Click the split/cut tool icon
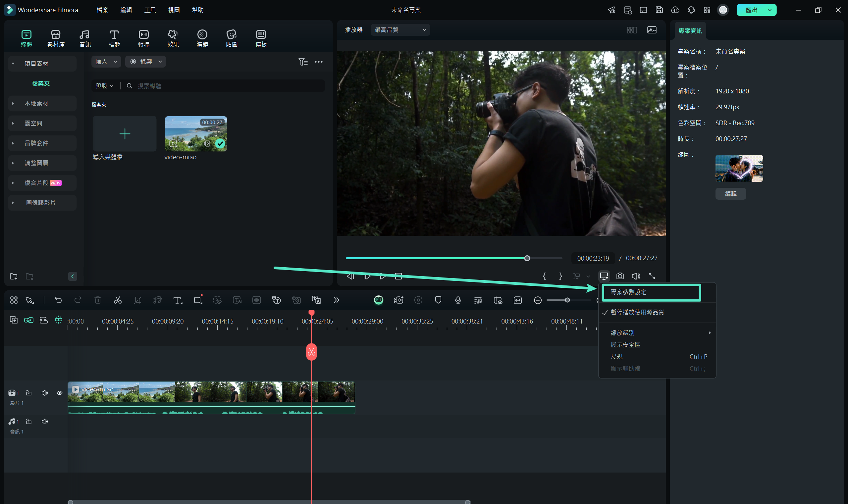Image resolution: width=848 pixels, height=504 pixels. pyautogui.click(x=118, y=300)
